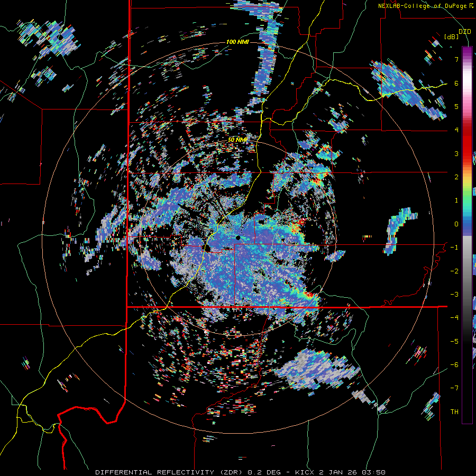Click the TH threshold label on scale
476x476 pixels.
point(454,411)
